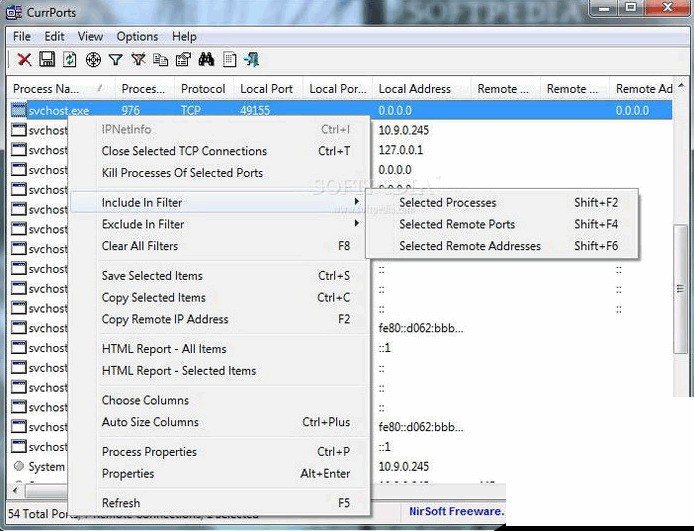Choose Copy Remote IP Address
Screen dimensions: 694x531
point(220,319)
